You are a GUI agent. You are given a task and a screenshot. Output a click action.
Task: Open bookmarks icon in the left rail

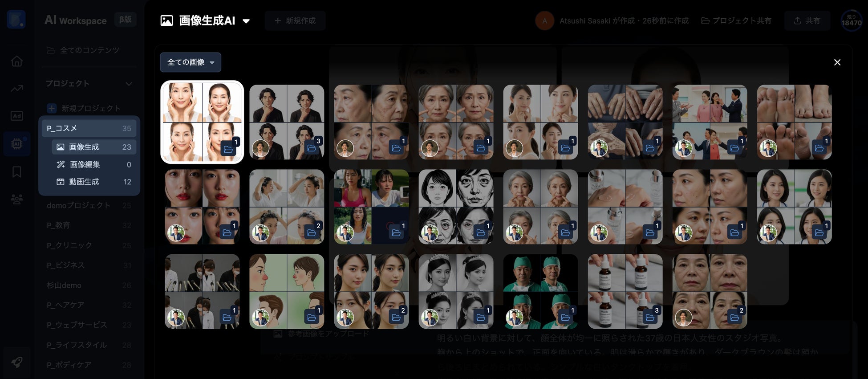tap(17, 171)
